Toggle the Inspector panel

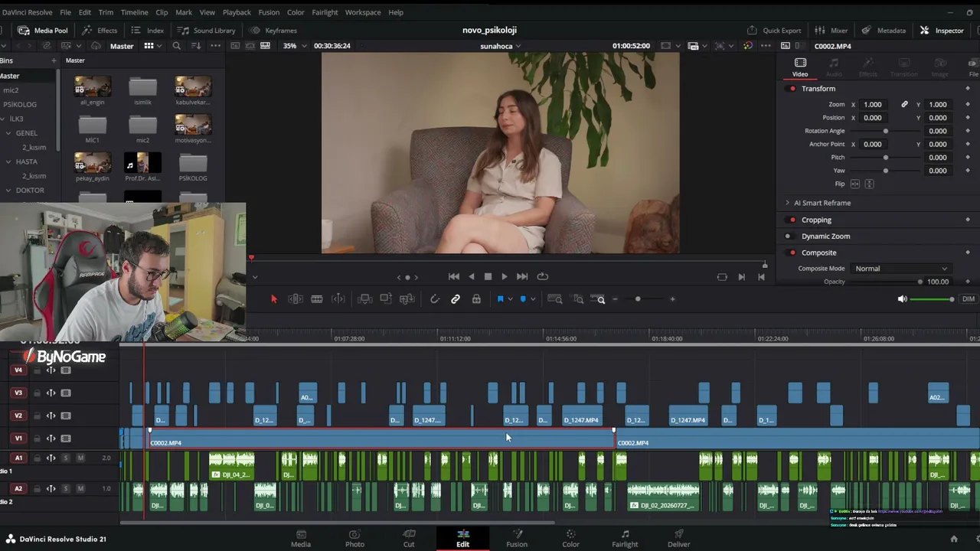click(x=942, y=31)
